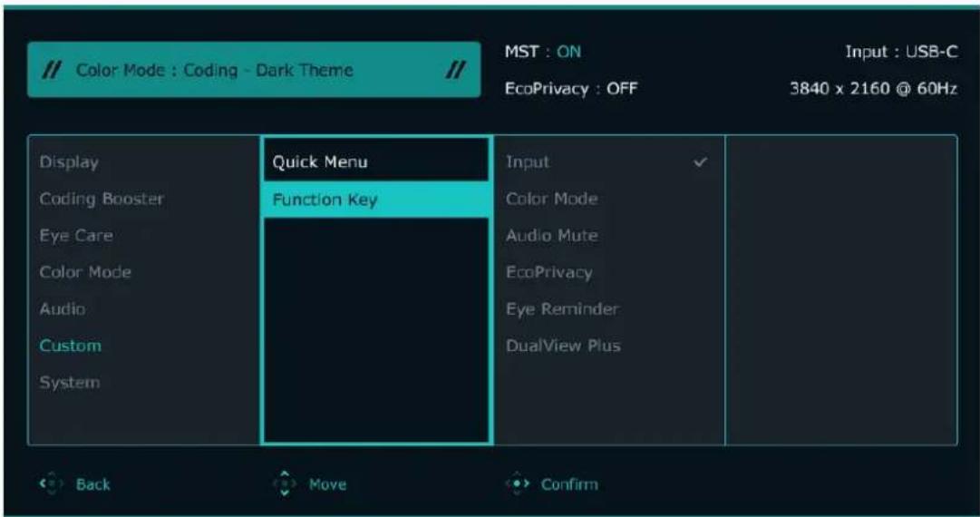Image resolution: width=980 pixels, height=517 pixels.
Task: Click the Back label
Action: point(93,484)
